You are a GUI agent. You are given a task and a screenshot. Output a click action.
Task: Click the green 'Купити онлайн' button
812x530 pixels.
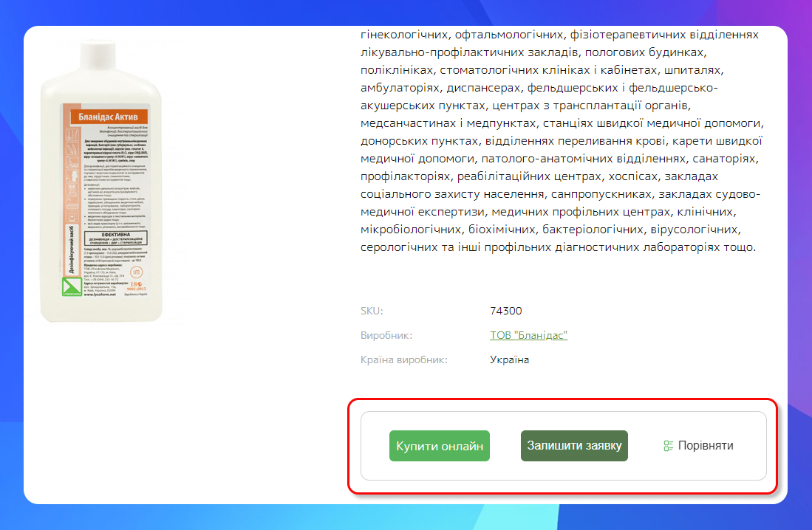pos(439,446)
